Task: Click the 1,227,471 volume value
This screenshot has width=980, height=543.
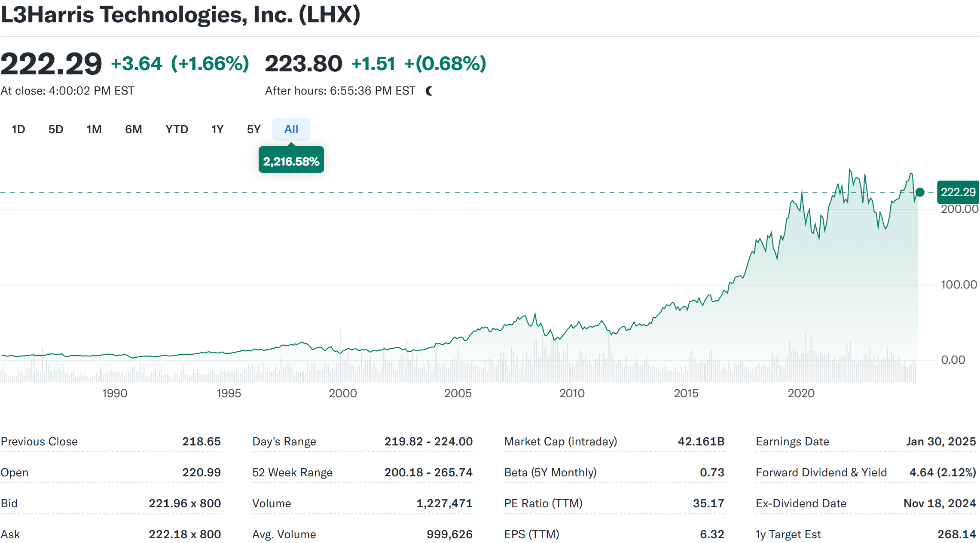Action: [x=444, y=503]
